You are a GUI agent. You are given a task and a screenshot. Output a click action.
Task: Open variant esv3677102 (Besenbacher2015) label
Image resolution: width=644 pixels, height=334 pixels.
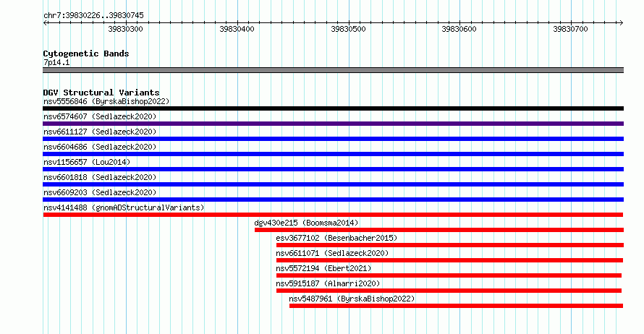(x=336, y=238)
